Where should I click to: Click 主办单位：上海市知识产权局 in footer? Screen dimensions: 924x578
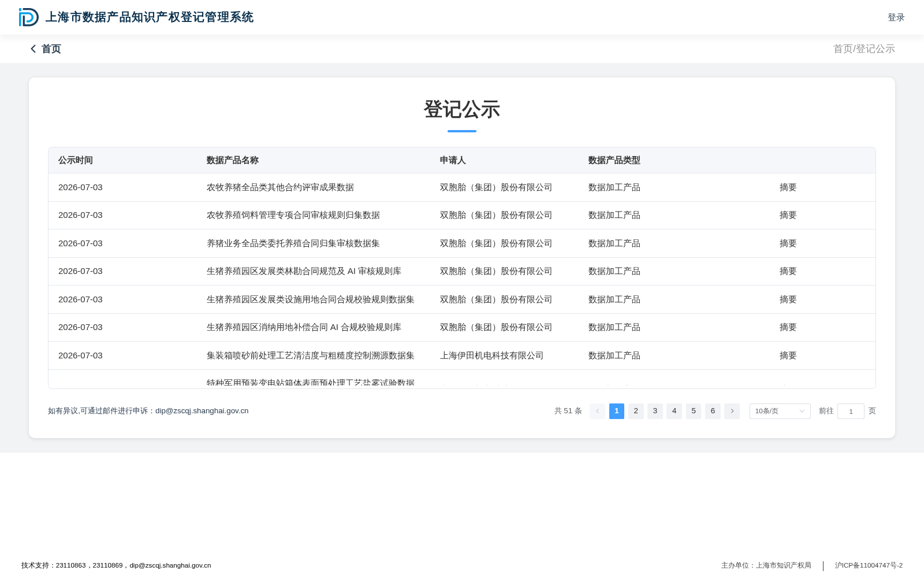point(766,565)
